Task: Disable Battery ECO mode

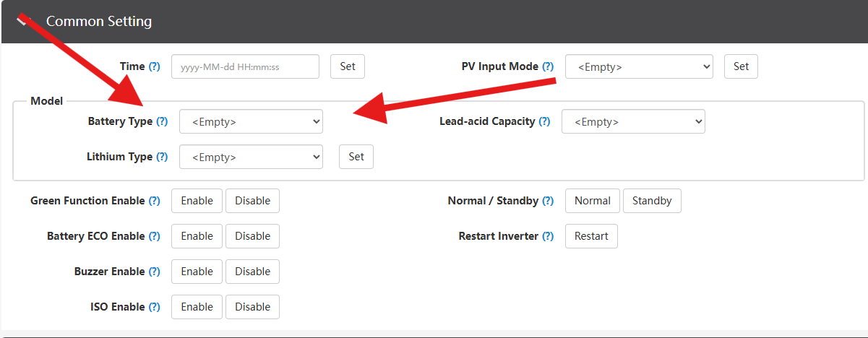Action: point(252,236)
